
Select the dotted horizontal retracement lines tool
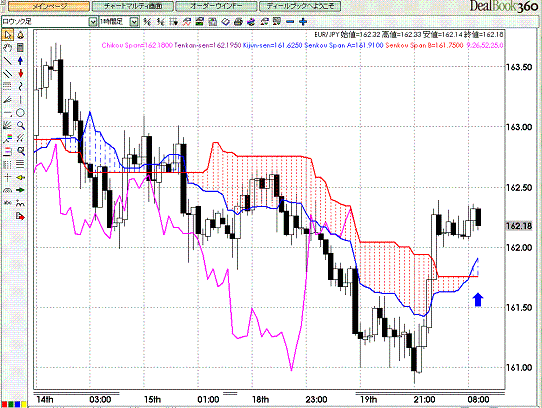point(8,86)
